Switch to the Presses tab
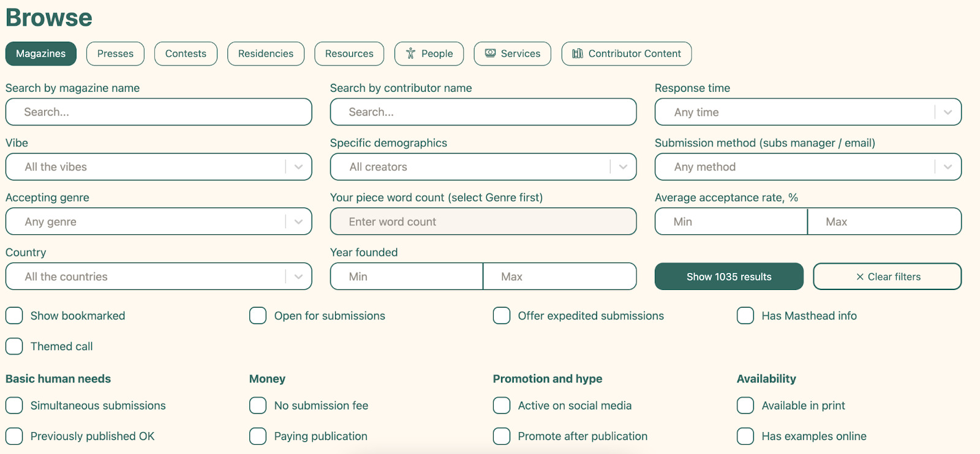 [115, 54]
